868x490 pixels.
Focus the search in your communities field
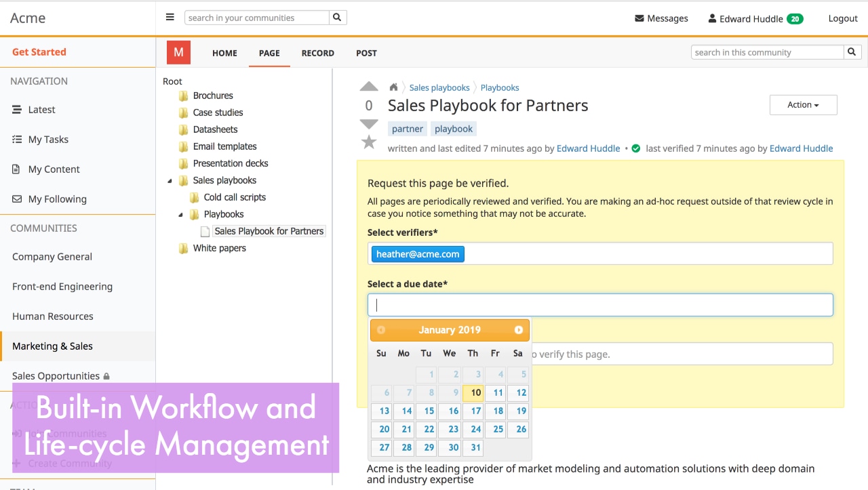[x=257, y=18]
